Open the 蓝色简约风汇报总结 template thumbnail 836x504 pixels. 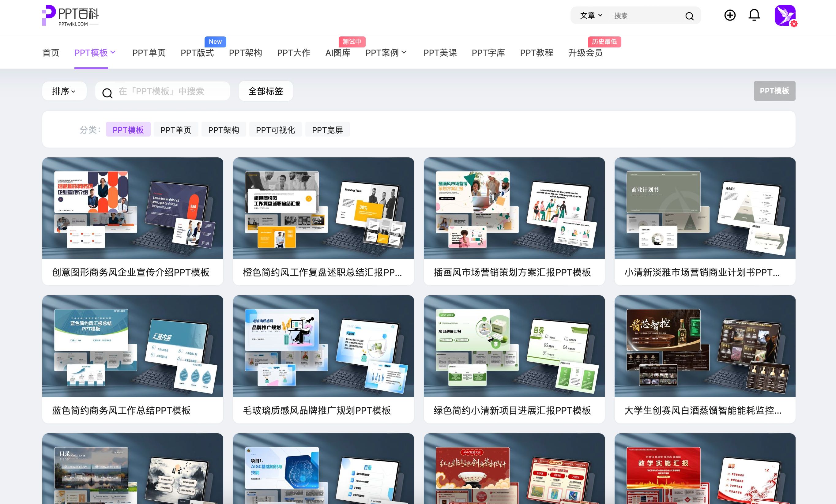133,346
